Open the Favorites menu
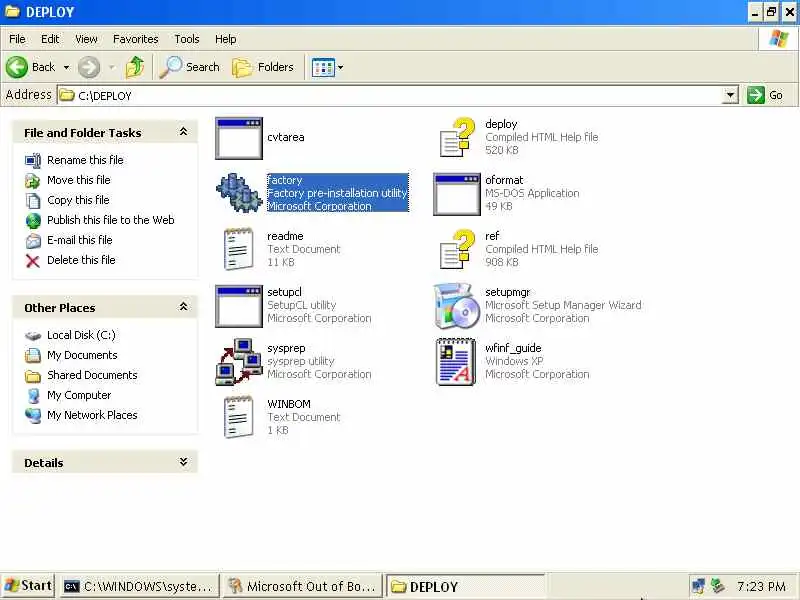The height and width of the screenshot is (600, 800). [x=136, y=39]
